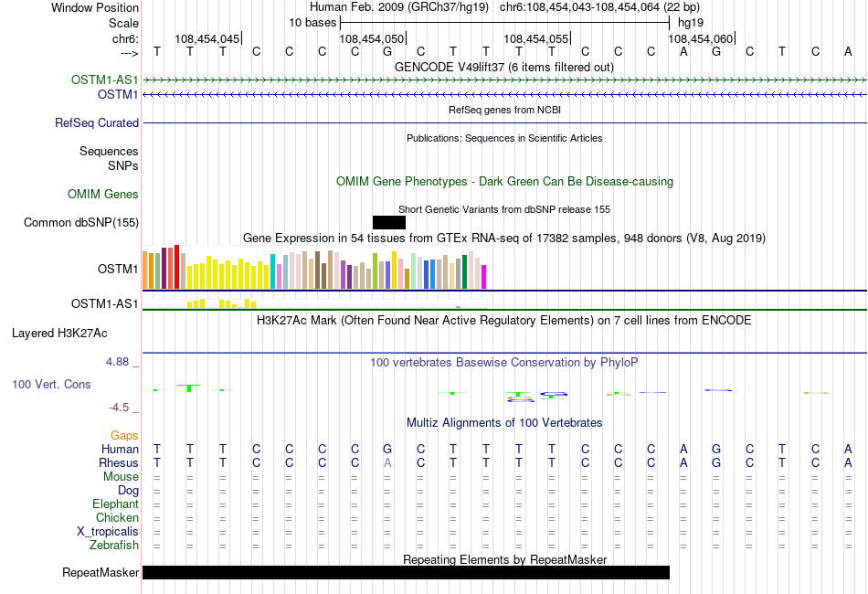This screenshot has height=594, width=868.
Task: Click the Sequences track label
Action: (x=109, y=151)
